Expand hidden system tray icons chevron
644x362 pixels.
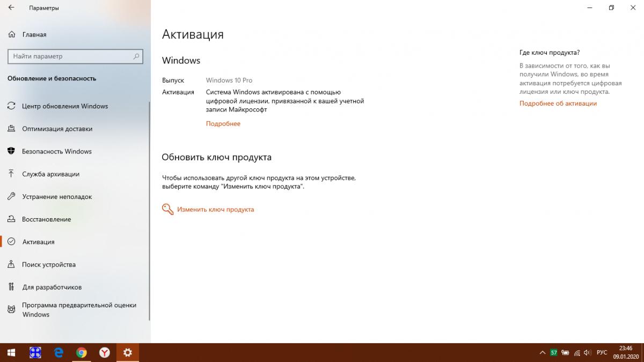[542, 352]
